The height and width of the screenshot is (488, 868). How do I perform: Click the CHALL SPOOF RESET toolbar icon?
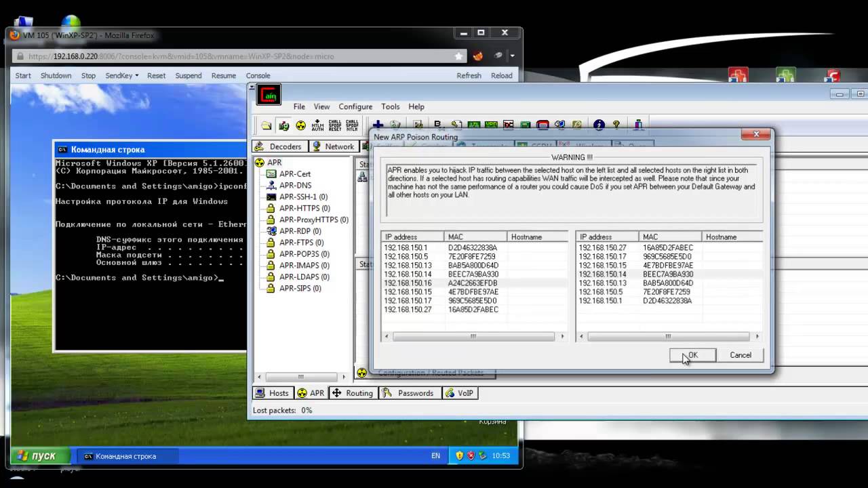[x=335, y=125]
